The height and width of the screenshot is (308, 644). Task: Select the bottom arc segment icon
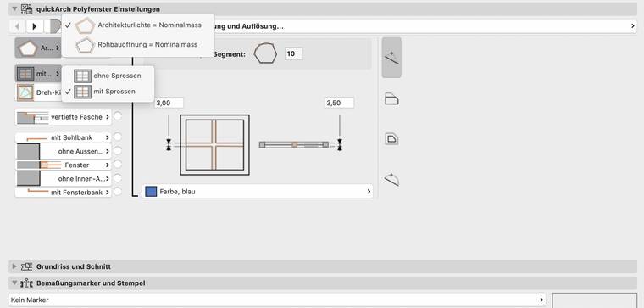coord(391,179)
